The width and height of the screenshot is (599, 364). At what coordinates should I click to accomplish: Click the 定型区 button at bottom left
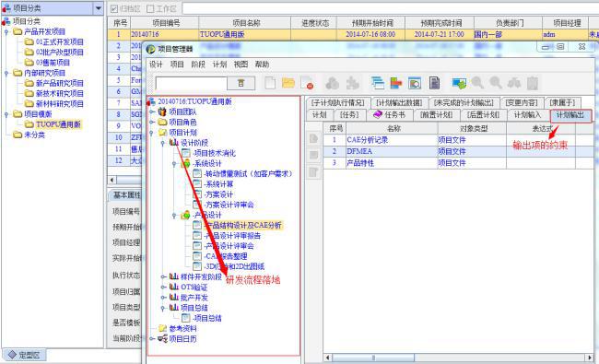pyautogui.click(x=25, y=355)
